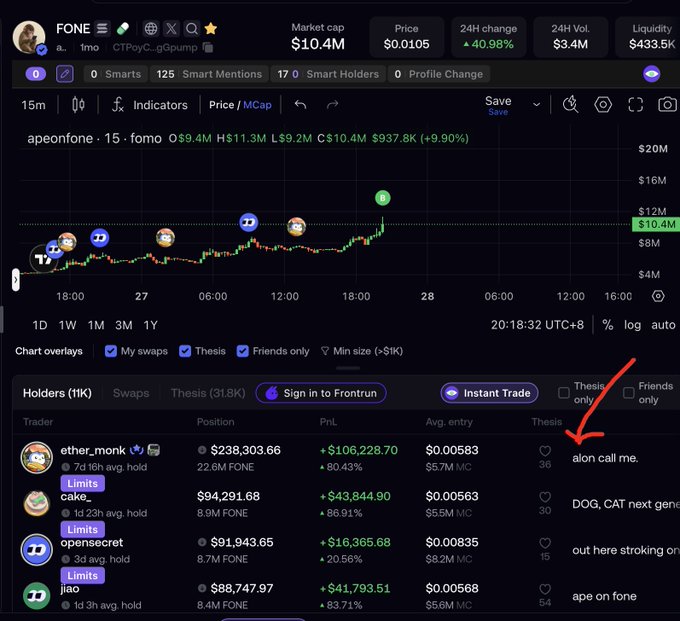Expand the left side panel arrow
The height and width of the screenshot is (621, 680).
tap(16, 280)
